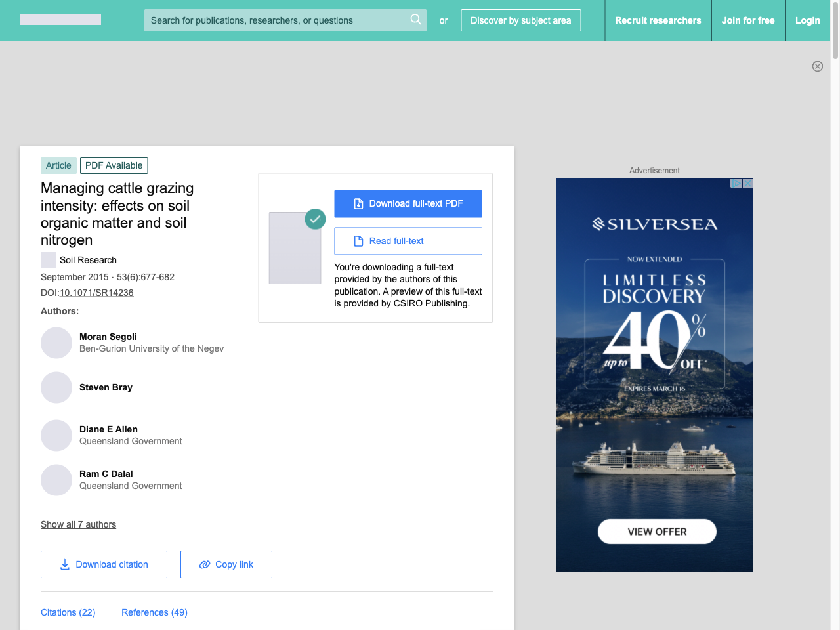Download the full-text PDF
The image size is (840, 630).
point(408,203)
